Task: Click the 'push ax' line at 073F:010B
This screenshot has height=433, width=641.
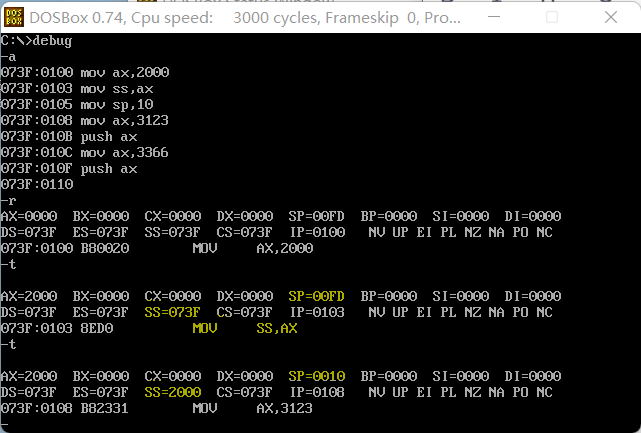Action: coord(69,137)
